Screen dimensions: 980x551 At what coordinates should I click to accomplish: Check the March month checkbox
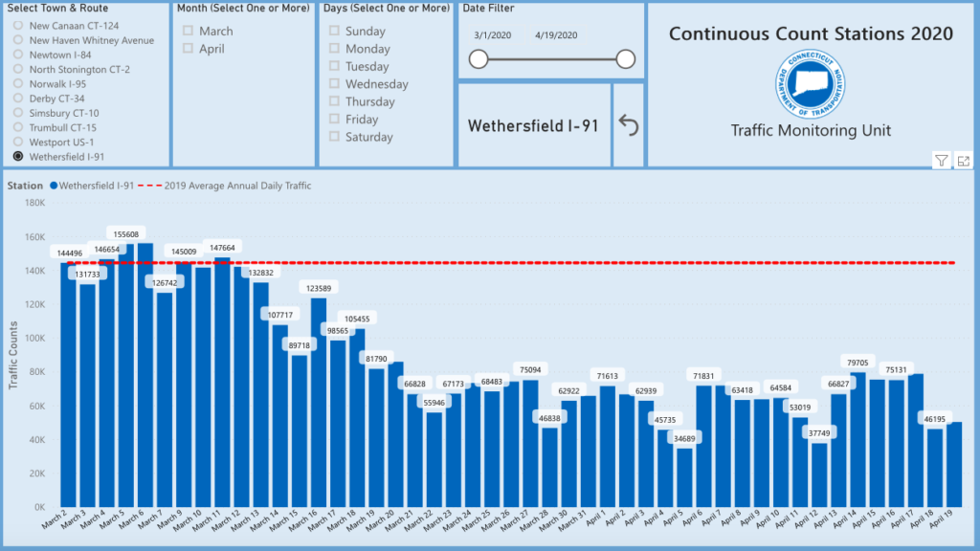[189, 32]
